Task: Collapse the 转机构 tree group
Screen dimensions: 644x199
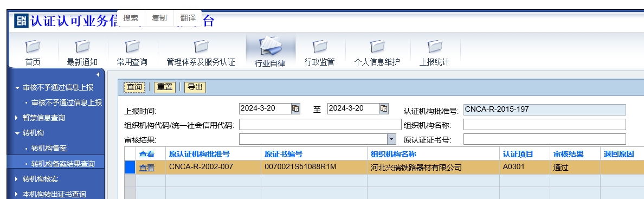Action: point(17,133)
